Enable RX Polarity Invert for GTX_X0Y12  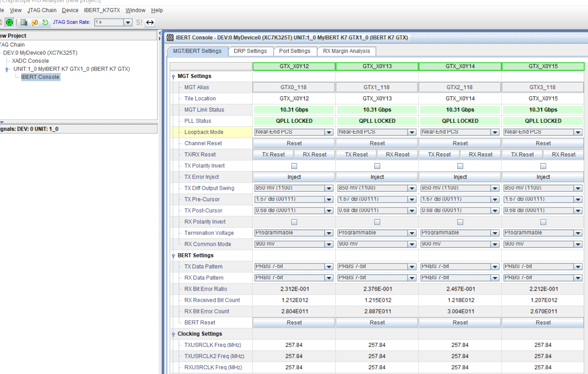tap(294, 222)
